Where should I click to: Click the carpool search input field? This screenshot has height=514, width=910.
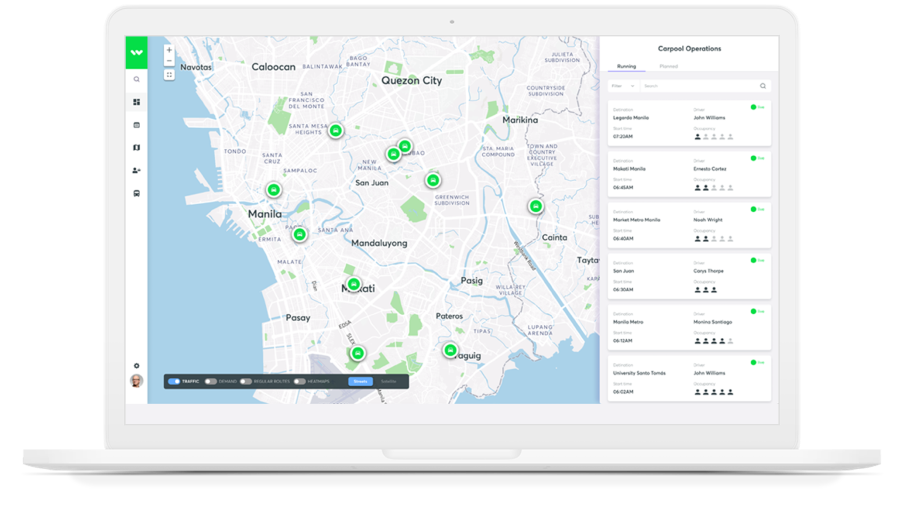point(700,86)
